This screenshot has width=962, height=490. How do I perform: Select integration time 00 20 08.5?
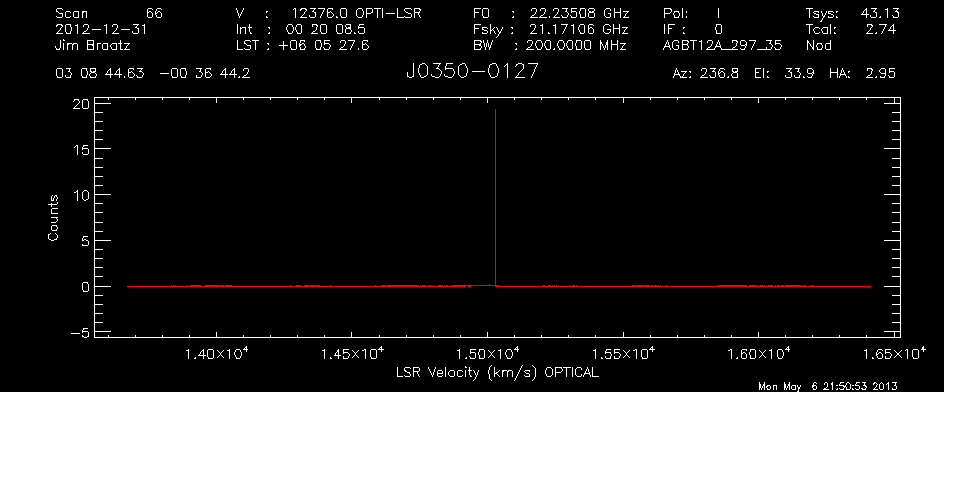[x=325, y=29]
